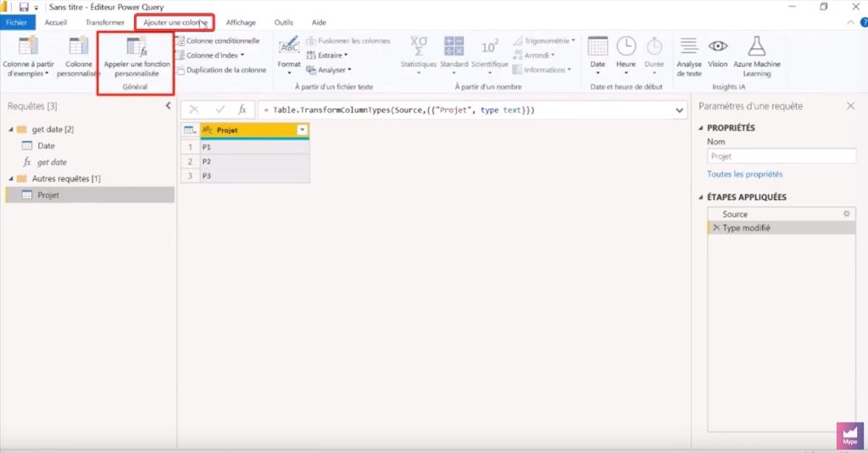Open the Extraire dropdown

pyautogui.click(x=327, y=55)
